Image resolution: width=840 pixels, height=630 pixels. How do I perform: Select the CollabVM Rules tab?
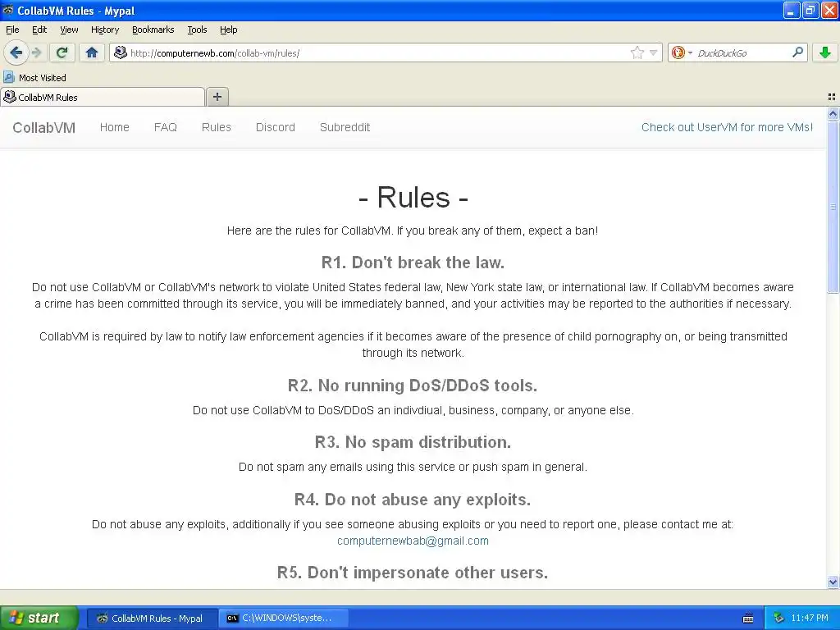click(103, 97)
